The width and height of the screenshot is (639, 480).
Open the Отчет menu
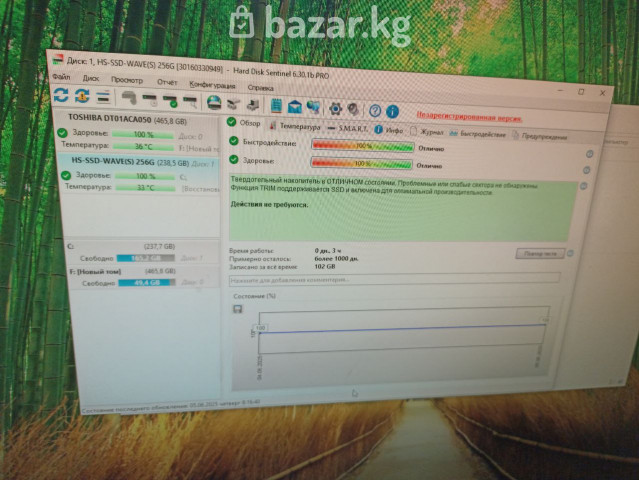coord(167,82)
